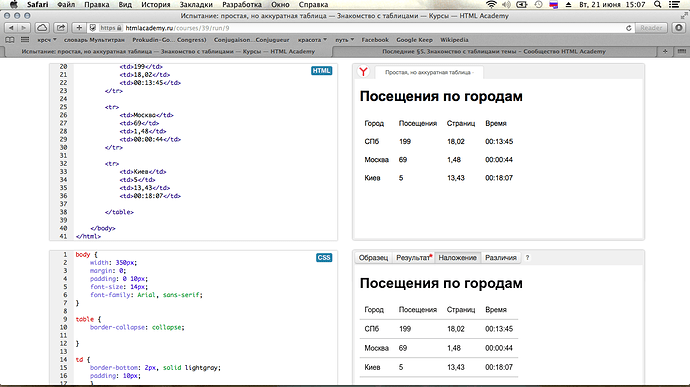The height and width of the screenshot is (387, 690).
Task: Open Spotlight search magnifier
Action: click(x=657, y=4)
